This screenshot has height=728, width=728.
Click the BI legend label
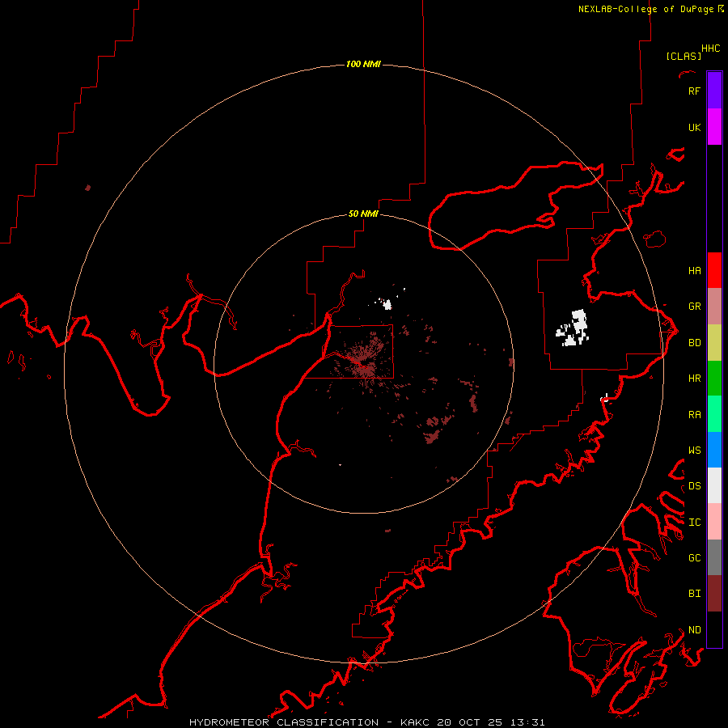pyautogui.click(x=694, y=594)
